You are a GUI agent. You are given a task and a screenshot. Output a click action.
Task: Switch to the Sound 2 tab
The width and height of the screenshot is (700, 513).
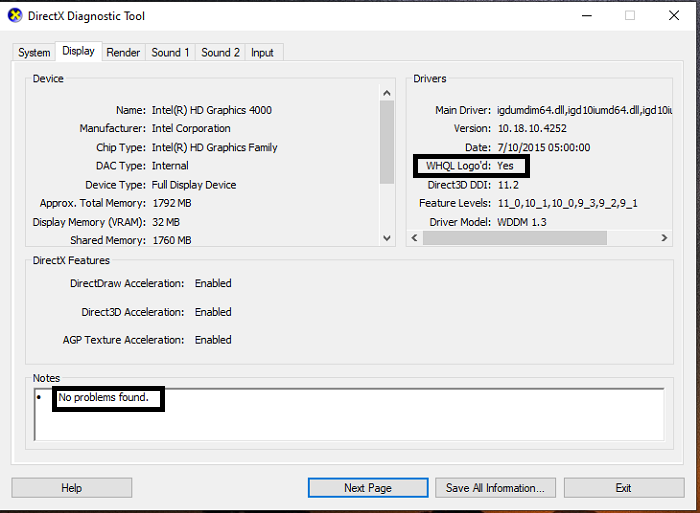220,52
